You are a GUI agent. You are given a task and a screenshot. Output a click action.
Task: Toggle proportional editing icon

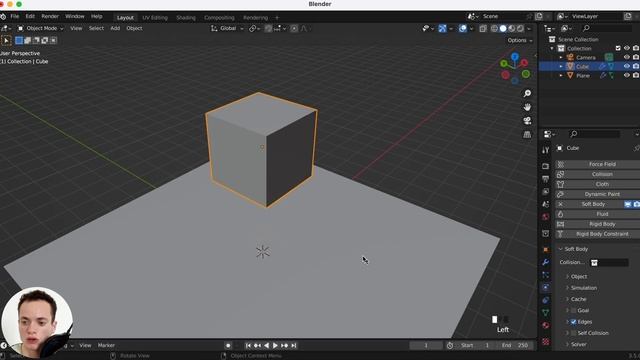(294, 28)
